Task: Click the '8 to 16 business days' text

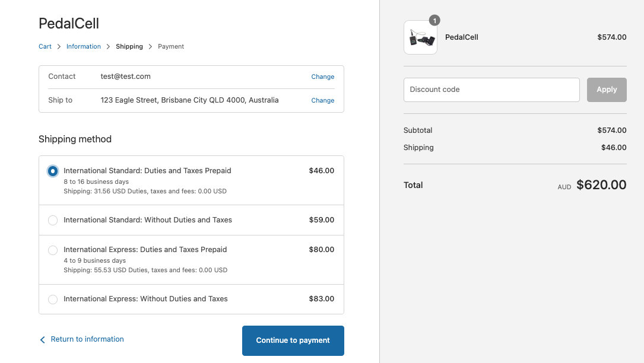Action: click(96, 181)
